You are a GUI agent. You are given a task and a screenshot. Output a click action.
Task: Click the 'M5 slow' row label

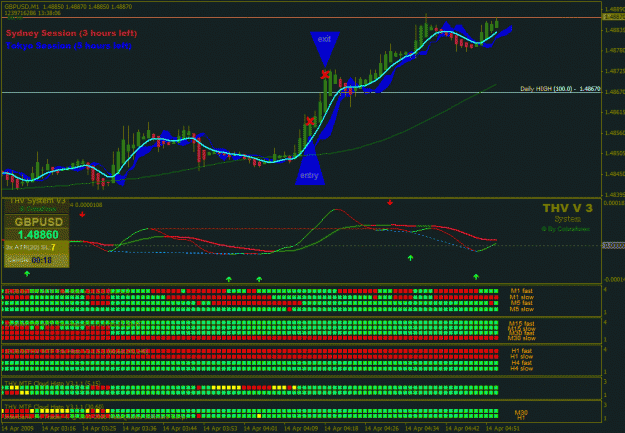[521, 309]
